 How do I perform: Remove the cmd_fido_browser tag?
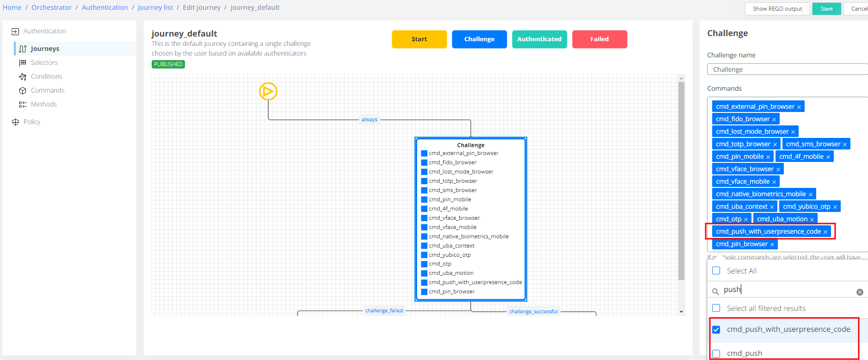click(x=774, y=119)
